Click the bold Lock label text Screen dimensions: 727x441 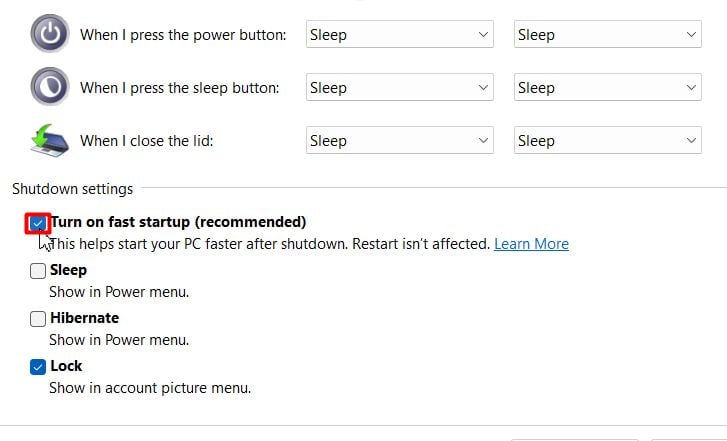tap(66, 366)
